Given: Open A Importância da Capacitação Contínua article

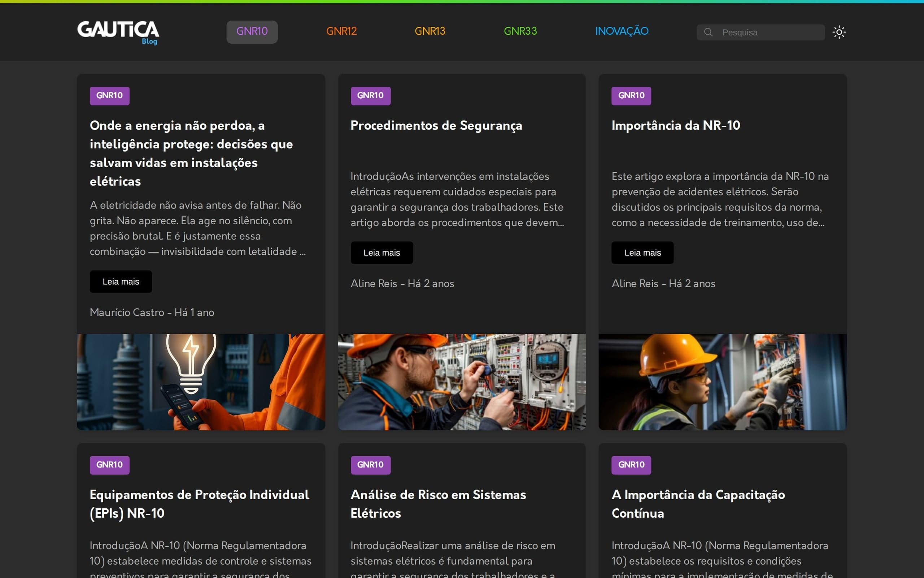Looking at the screenshot, I should tap(698, 504).
